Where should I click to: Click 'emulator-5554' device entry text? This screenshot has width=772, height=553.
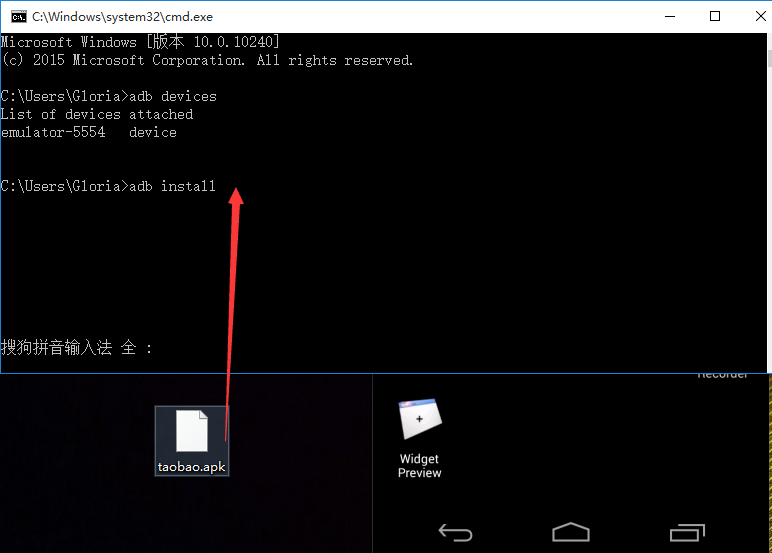click(x=53, y=132)
